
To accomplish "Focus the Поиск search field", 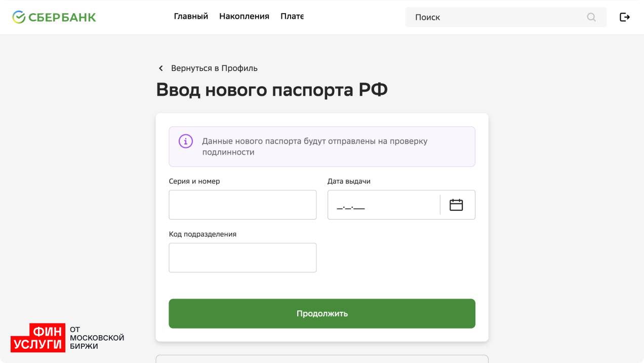I will (496, 17).
